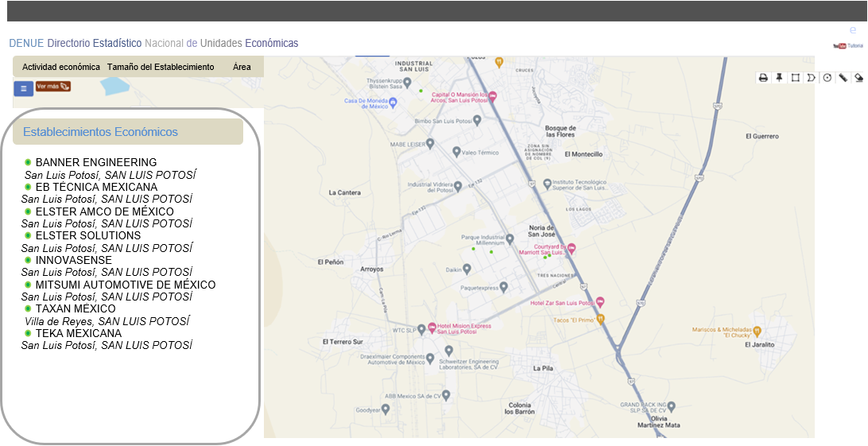Viewport: 868px width, 446px height.
Task: Select BANNER ENGINEERING in establishments list
Action: 95,162
